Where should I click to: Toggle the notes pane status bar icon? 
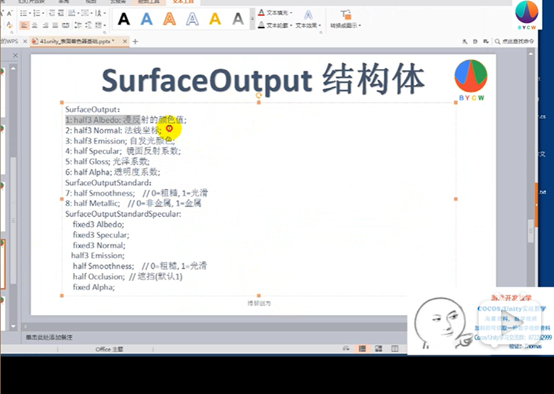pyautogui.click(x=346, y=349)
